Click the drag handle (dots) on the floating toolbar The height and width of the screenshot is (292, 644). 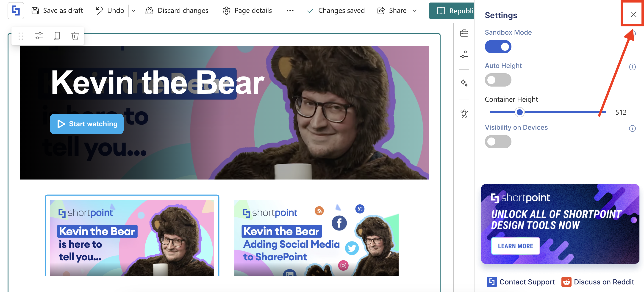20,36
